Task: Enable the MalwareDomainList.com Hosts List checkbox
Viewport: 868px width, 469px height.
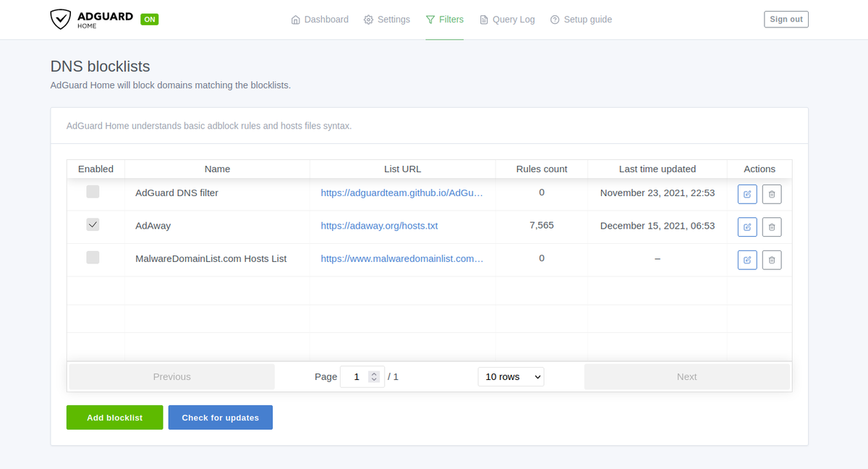Action: [x=93, y=257]
